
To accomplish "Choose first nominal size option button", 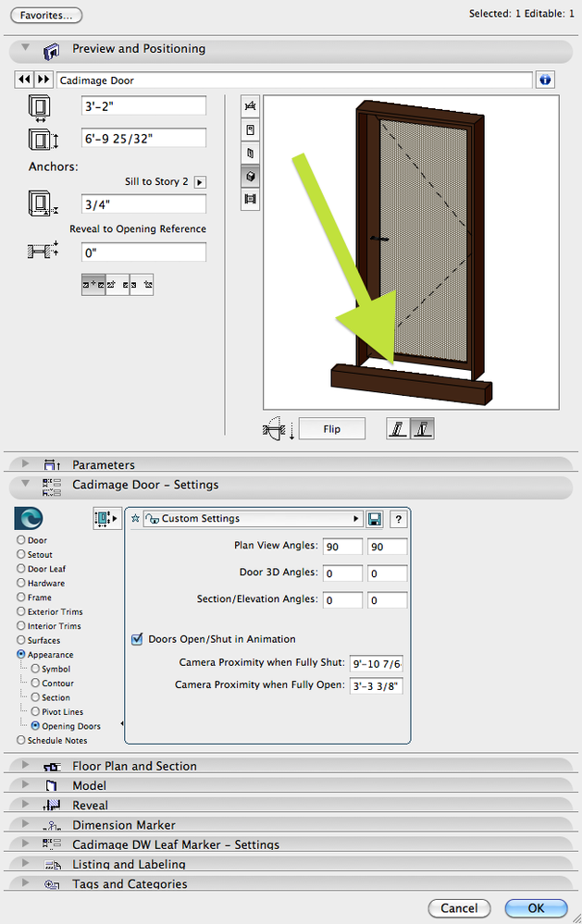I will (x=93, y=285).
